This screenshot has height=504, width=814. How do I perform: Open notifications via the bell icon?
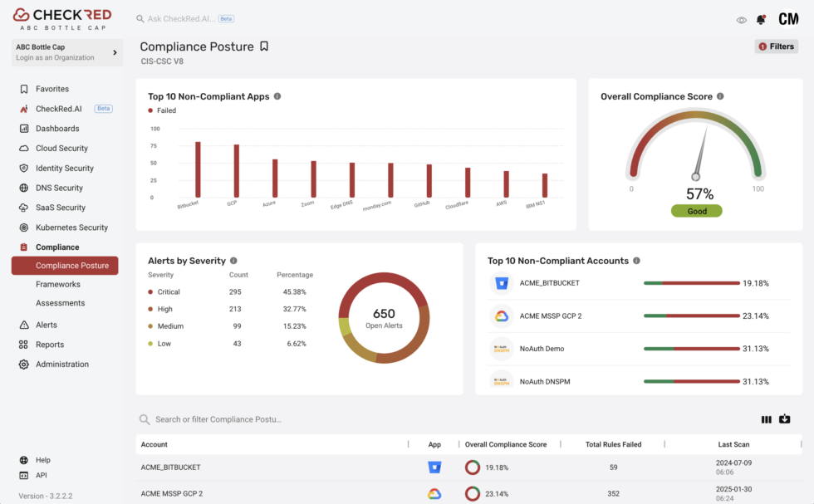(x=760, y=18)
